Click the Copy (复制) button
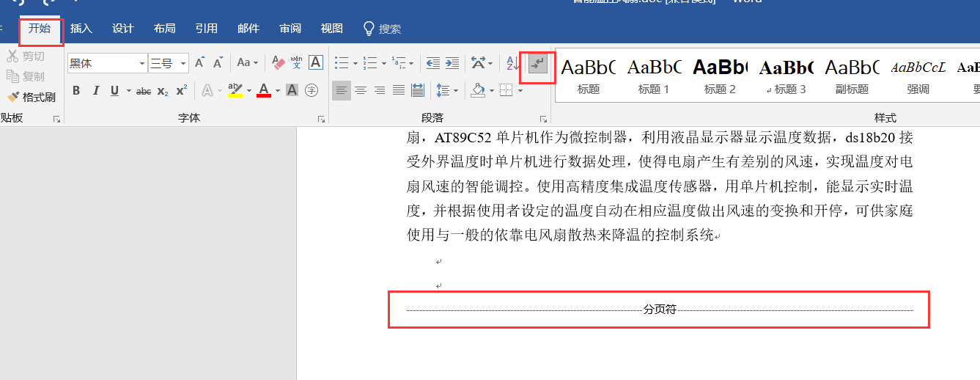Screen dimensions: 980x380 pos(26,76)
